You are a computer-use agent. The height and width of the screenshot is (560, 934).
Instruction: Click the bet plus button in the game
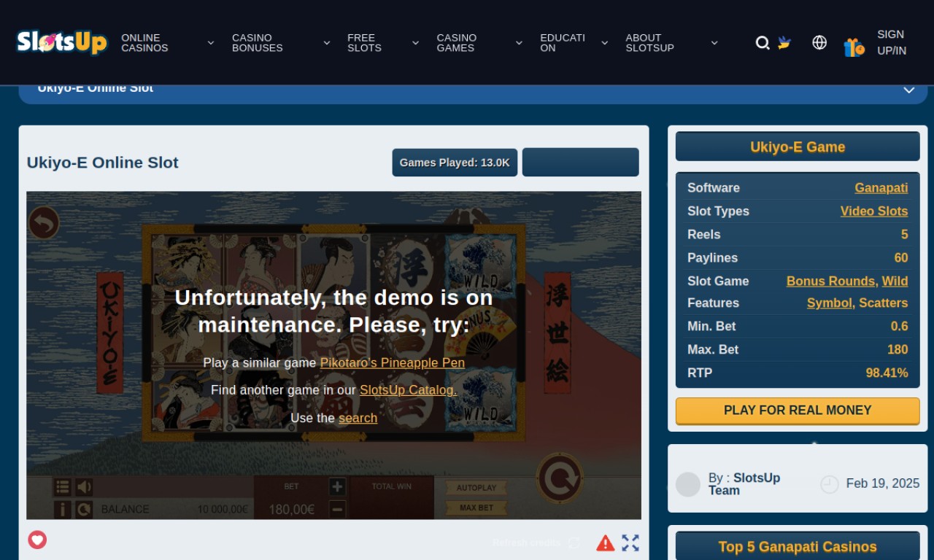(337, 486)
